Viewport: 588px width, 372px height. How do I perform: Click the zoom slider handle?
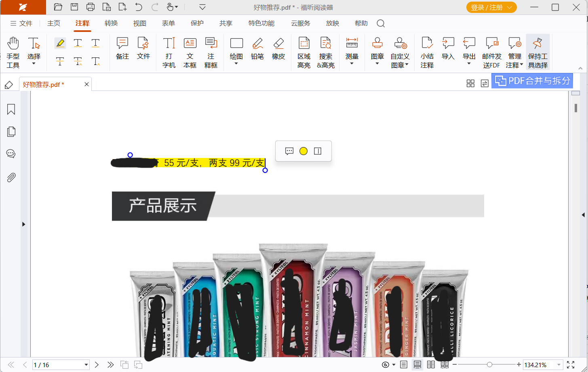pyautogui.click(x=489, y=365)
